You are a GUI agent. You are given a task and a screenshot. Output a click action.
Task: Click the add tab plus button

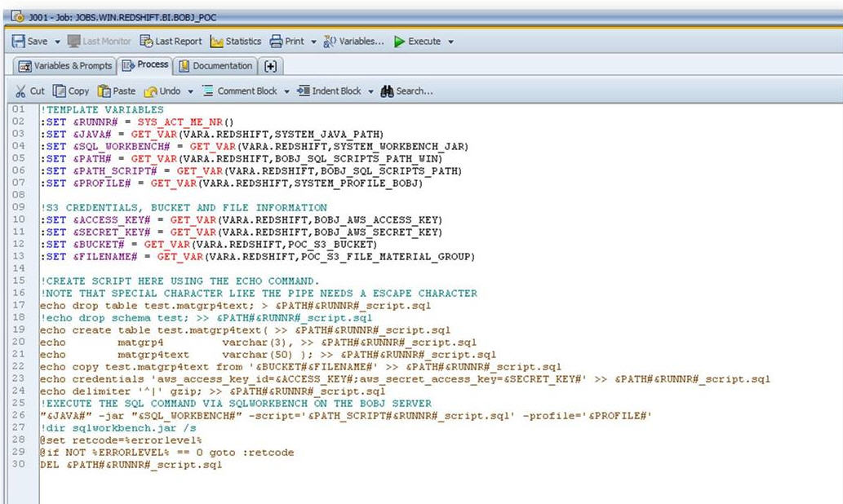[x=270, y=66]
